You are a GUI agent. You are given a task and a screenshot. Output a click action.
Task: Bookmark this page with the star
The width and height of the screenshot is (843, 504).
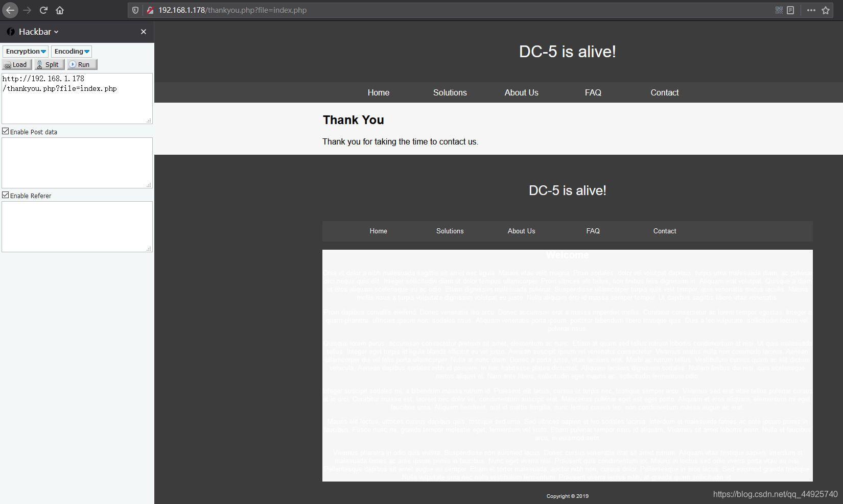pyautogui.click(x=826, y=10)
